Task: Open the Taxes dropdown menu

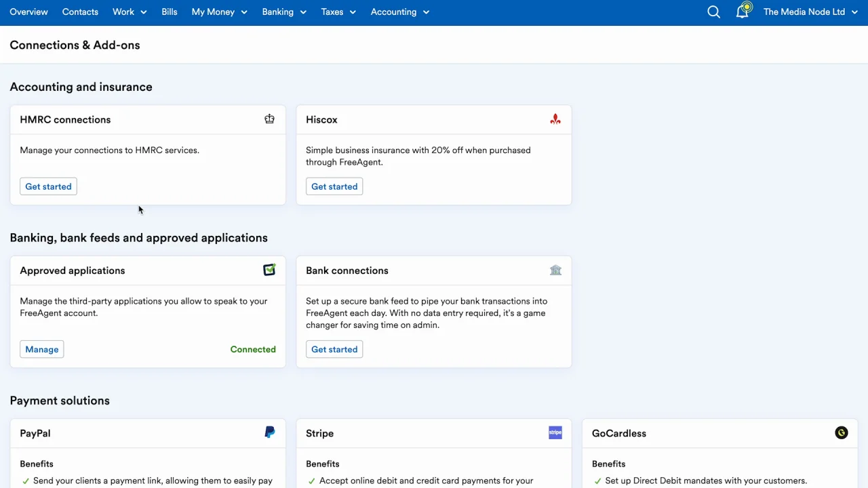Action: (338, 12)
